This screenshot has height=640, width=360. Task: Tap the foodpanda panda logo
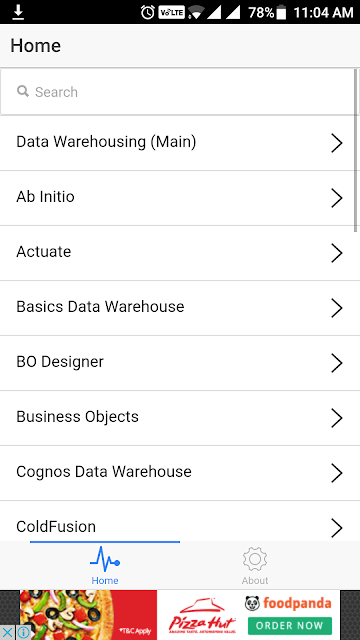click(252, 603)
